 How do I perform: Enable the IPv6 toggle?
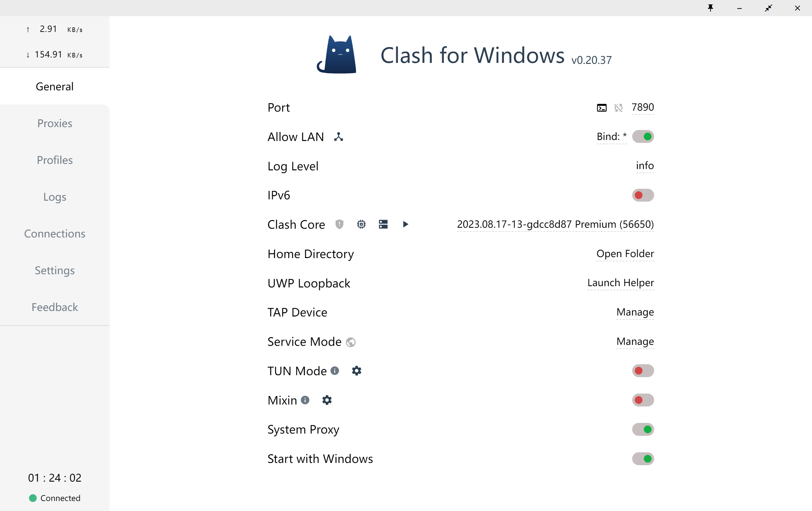[643, 195]
